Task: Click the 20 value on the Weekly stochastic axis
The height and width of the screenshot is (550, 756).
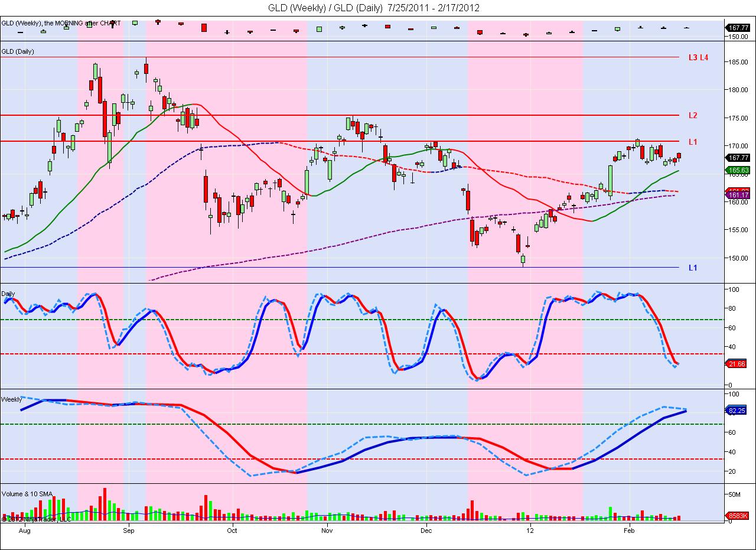Action: pyautogui.click(x=733, y=471)
